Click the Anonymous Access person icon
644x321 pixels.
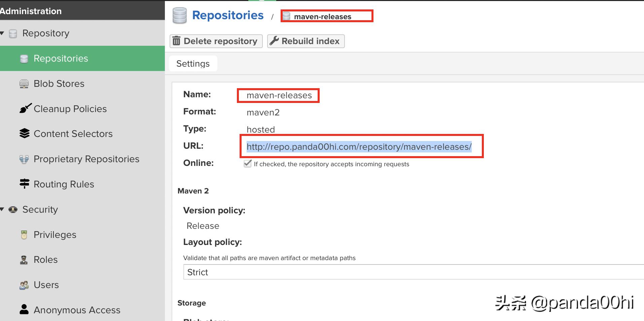[24, 310]
